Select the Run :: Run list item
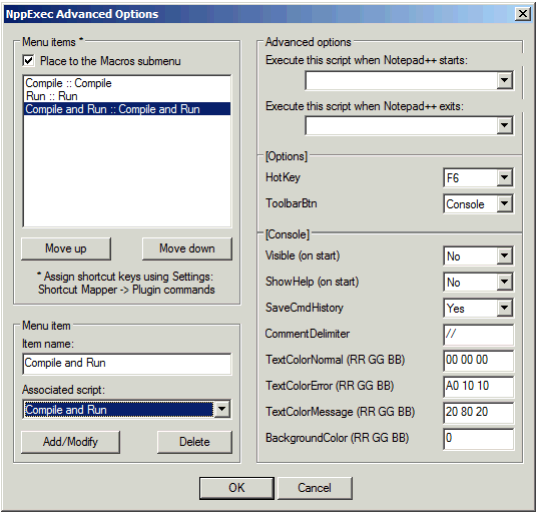The height and width of the screenshot is (514, 537). point(127,96)
